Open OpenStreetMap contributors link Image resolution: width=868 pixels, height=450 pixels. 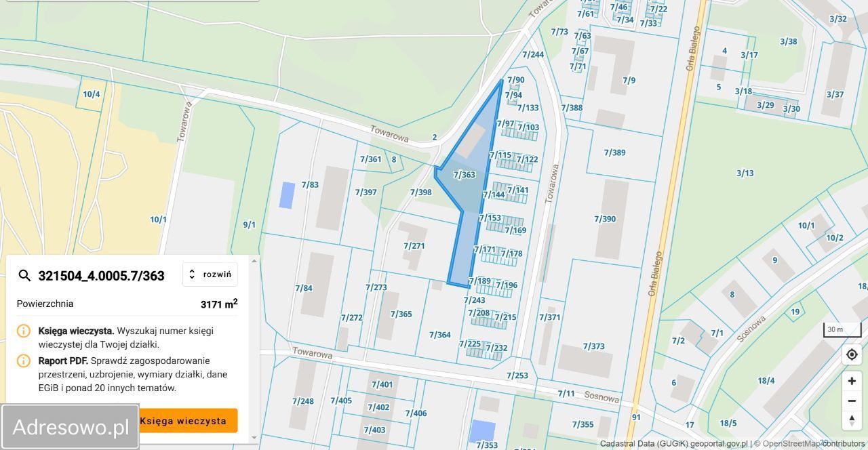(814, 444)
